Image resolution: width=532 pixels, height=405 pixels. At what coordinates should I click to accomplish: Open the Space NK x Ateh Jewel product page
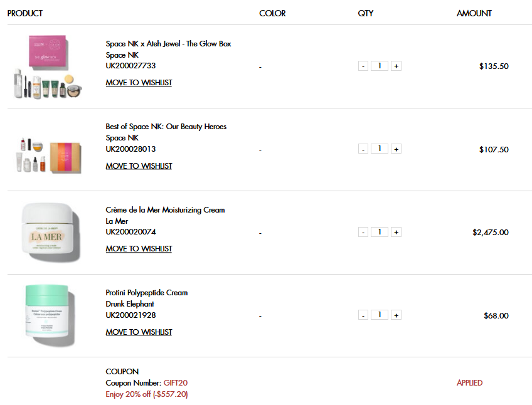(x=168, y=43)
